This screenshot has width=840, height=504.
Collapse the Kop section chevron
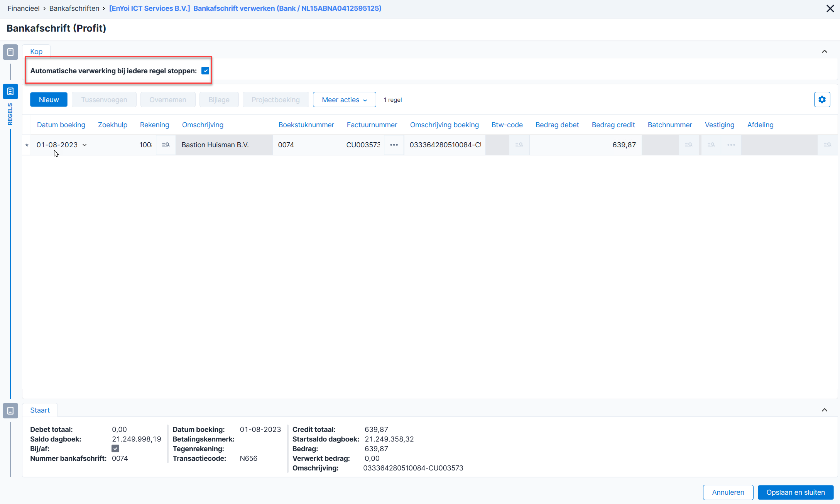(x=824, y=52)
